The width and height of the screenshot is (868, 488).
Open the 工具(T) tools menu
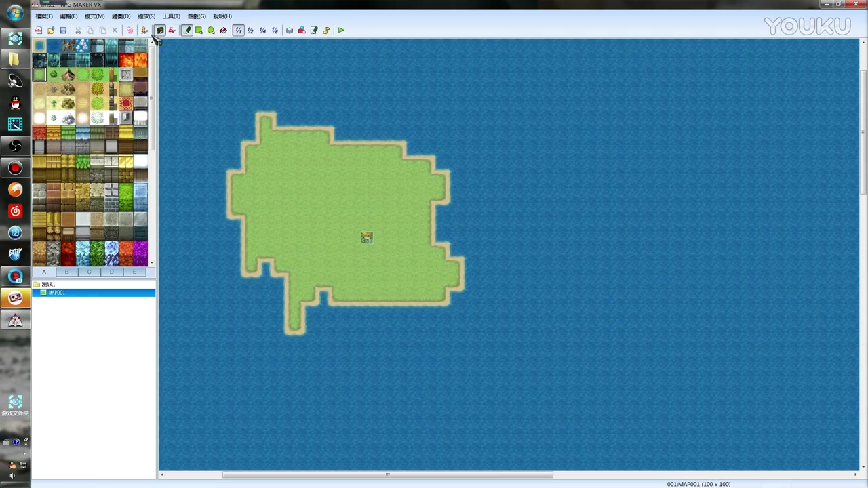tap(171, 16)
